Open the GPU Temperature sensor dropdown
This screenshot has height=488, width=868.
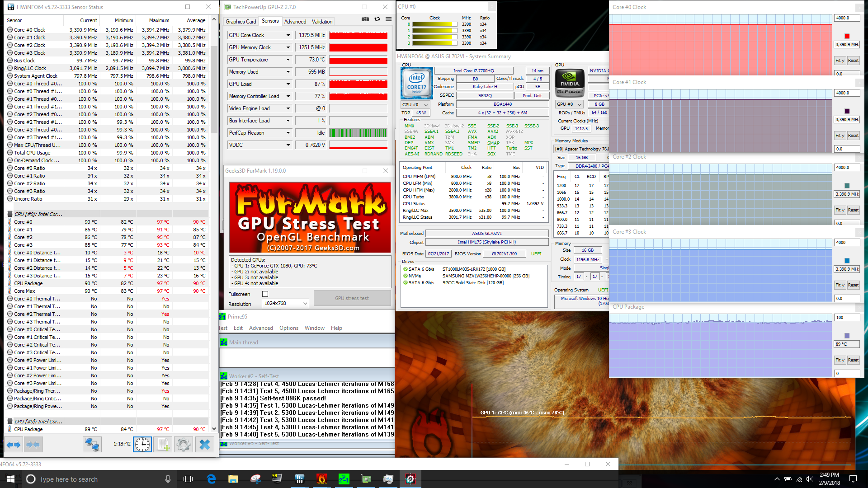point(288,60)
